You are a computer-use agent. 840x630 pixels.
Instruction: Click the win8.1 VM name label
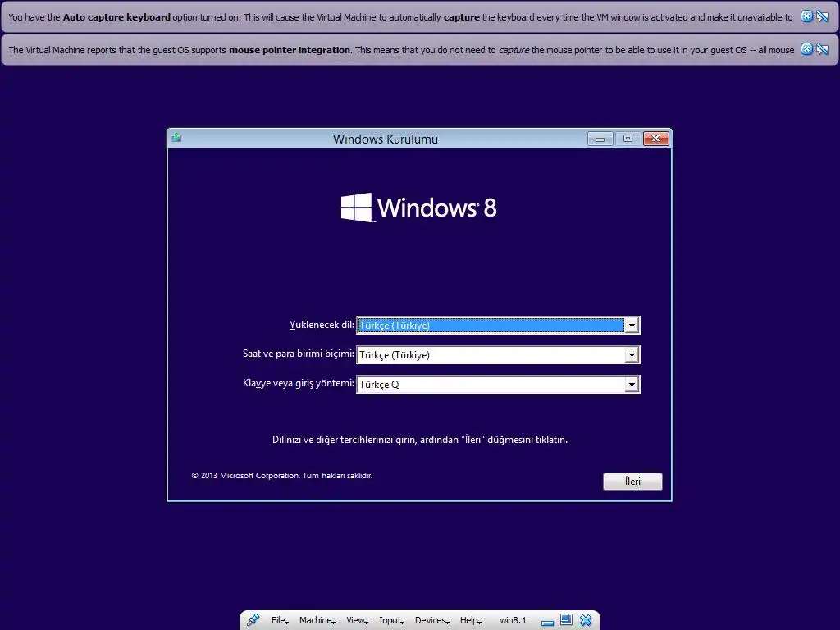point(514,620)
